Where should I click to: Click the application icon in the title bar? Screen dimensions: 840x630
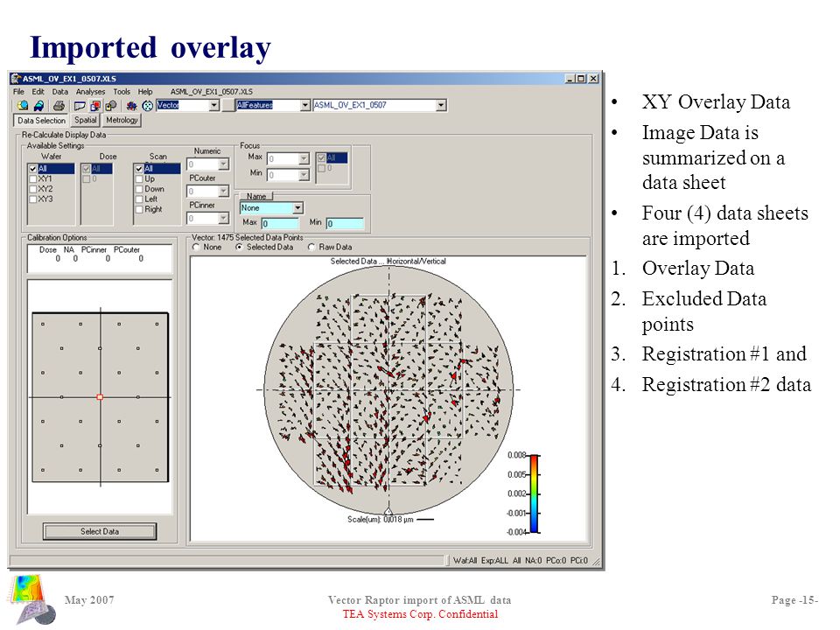point(16,78)
